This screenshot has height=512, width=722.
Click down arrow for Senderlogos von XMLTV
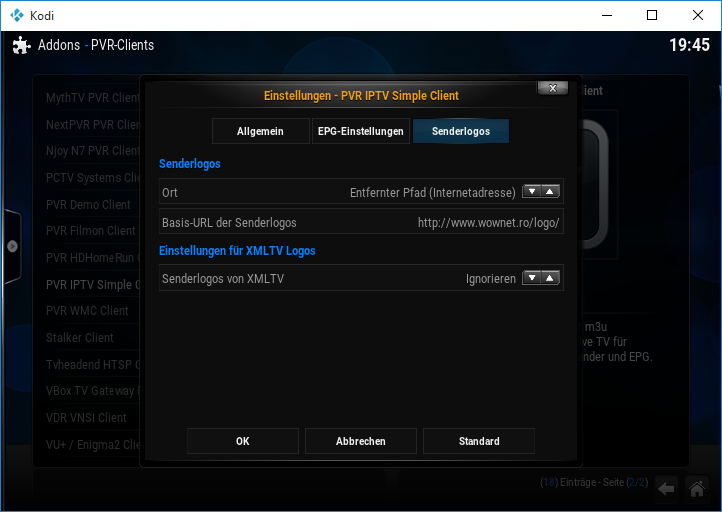click(x=532, y=278)
